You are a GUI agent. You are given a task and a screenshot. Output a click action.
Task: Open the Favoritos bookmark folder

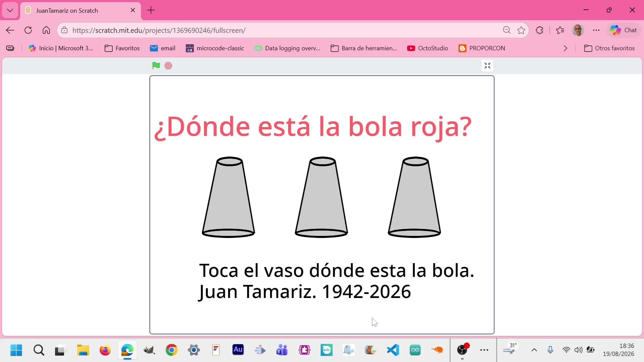(x=122, y=48)
